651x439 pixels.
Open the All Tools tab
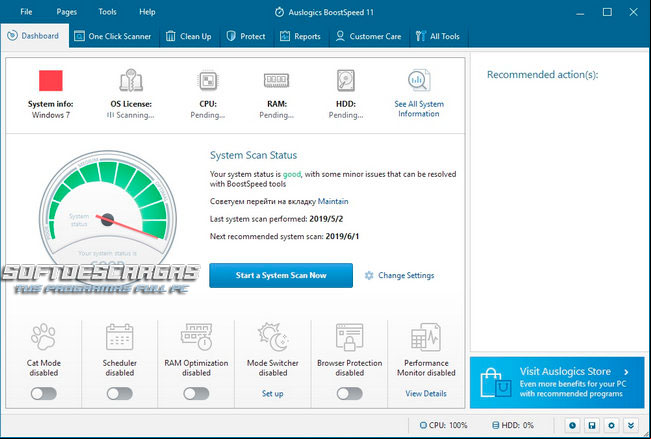[x=438, y=37]
